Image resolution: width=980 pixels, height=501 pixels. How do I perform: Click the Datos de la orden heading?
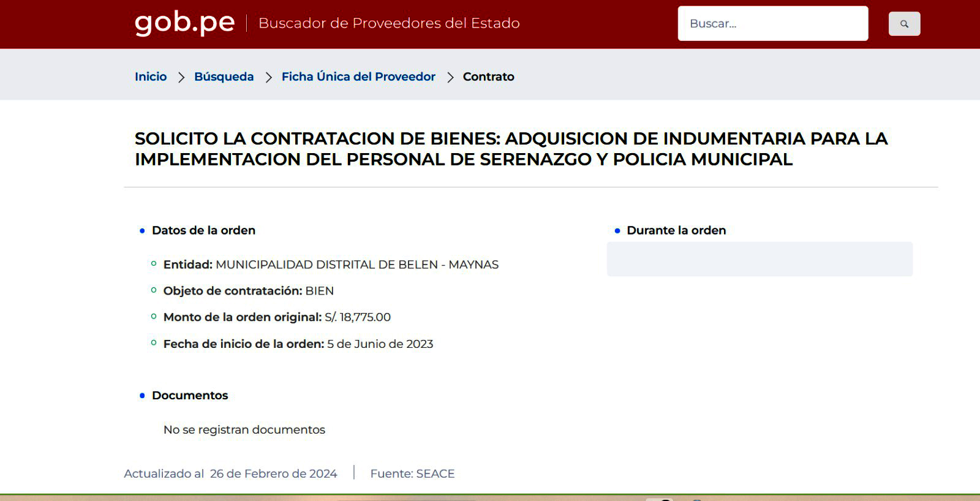click(x=203, y=230)
